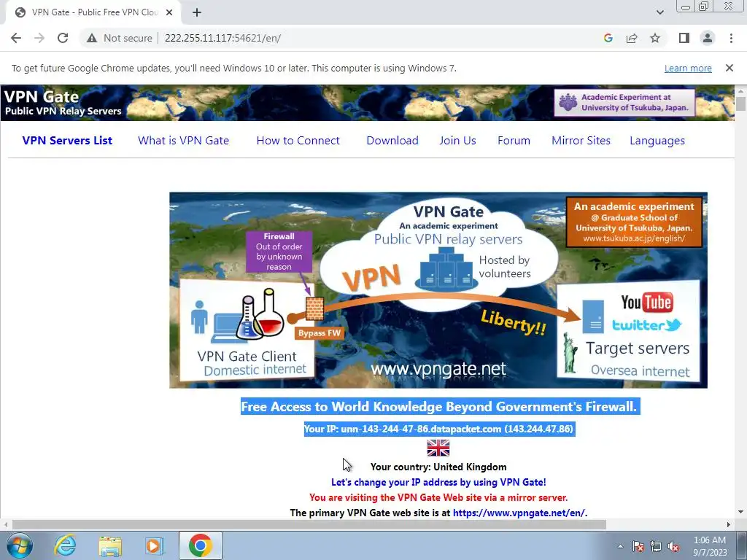This screenshot has height=560, width=747.
Task: Expand the tab search chevron
Action: point(659,12)
